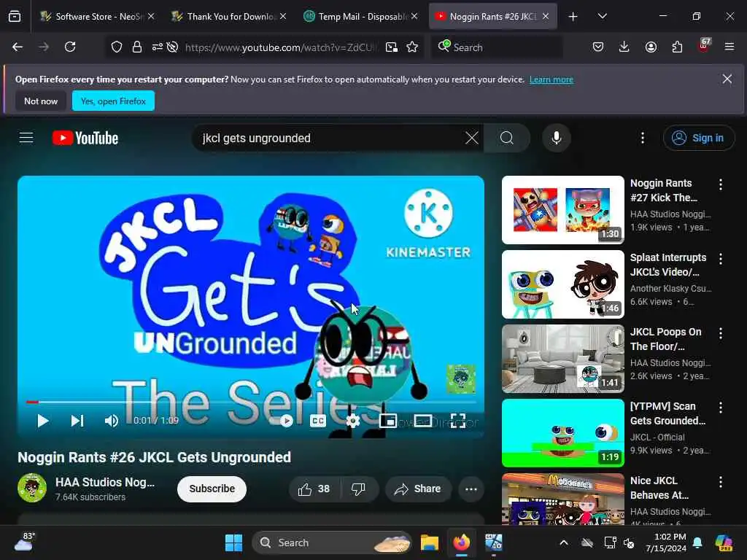Open the Firefox downloads panel

click(624, 47)
